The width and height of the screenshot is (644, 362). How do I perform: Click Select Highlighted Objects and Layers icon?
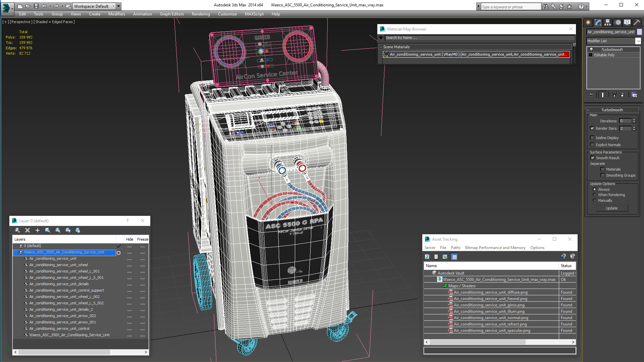(x=48, y=230)
